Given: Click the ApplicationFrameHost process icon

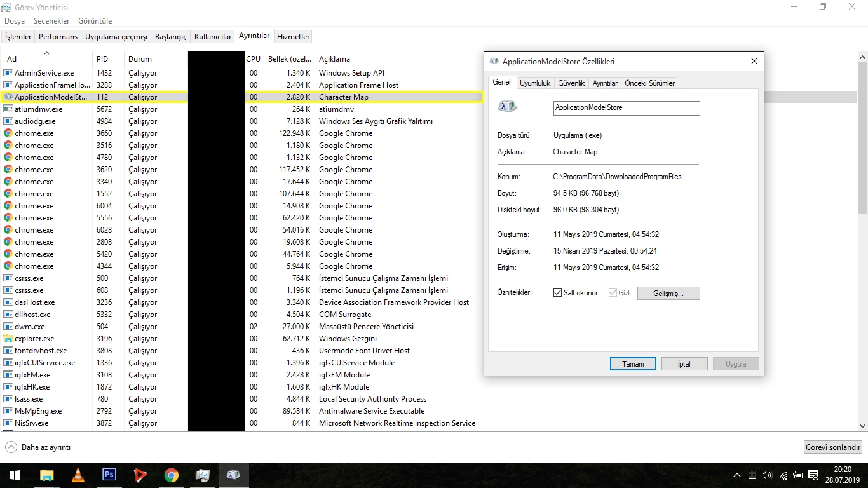Looking at the screenshot, I should click(x=8, y=85).
